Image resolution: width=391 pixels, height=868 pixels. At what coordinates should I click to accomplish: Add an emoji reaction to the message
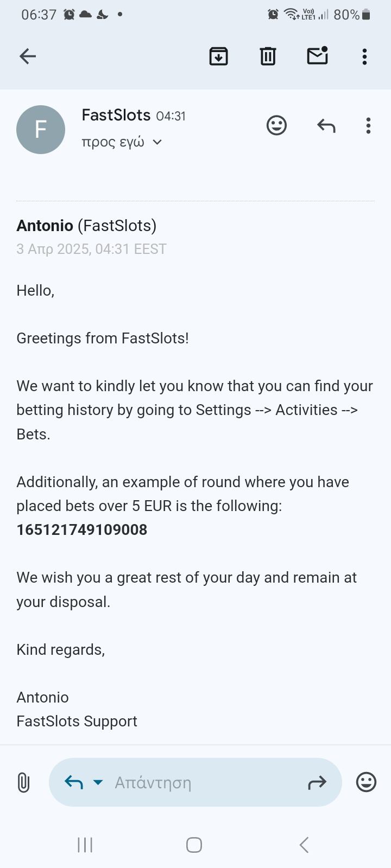(276, 126)
